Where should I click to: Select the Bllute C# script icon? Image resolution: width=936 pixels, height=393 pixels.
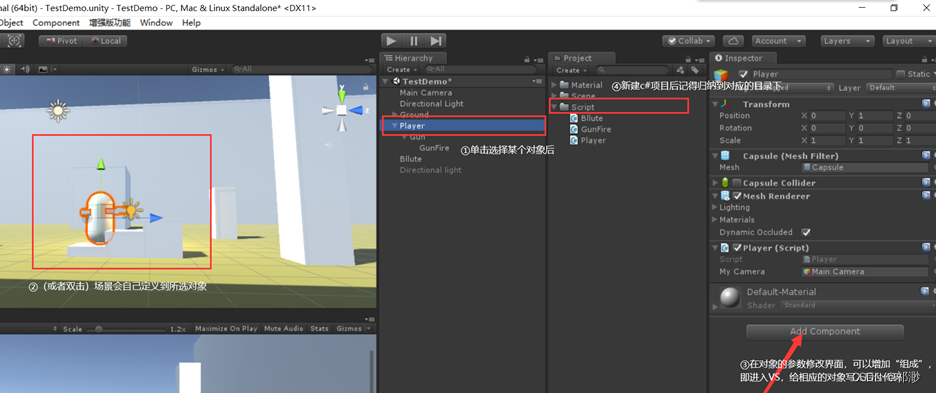(x=575, y=118)
